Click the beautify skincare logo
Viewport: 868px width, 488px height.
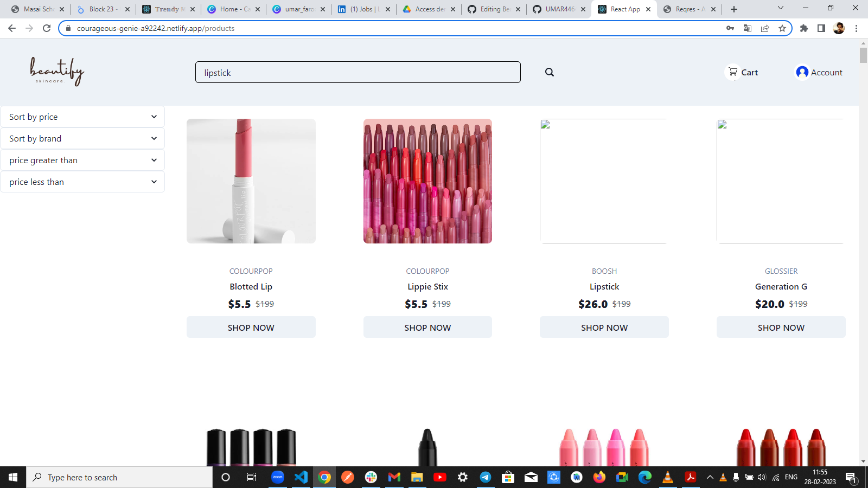57,72
